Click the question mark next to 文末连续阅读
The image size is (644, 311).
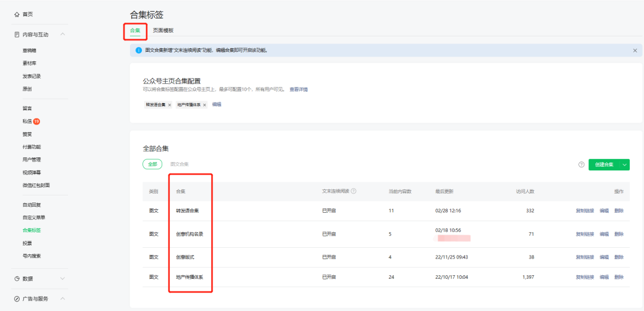(354, 191)
